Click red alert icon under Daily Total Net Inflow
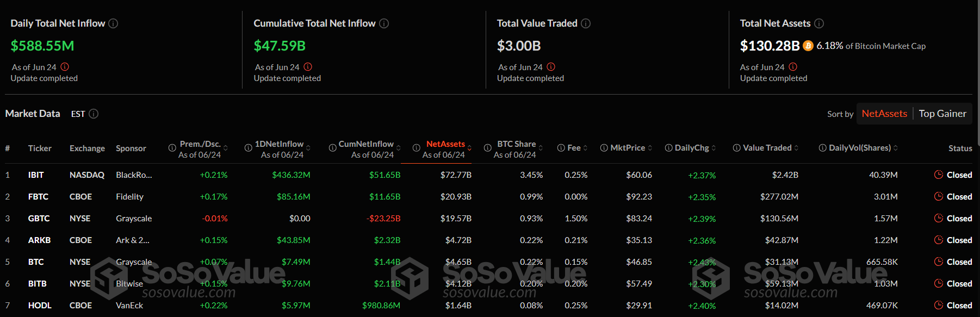980x317 pixels. [x=65, y=67]
